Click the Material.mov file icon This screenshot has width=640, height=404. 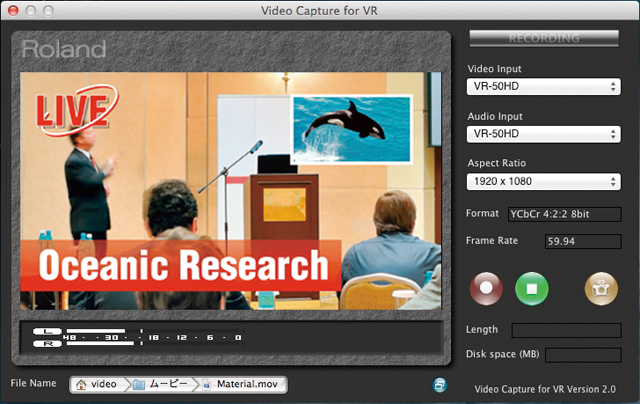coord(207,384)
